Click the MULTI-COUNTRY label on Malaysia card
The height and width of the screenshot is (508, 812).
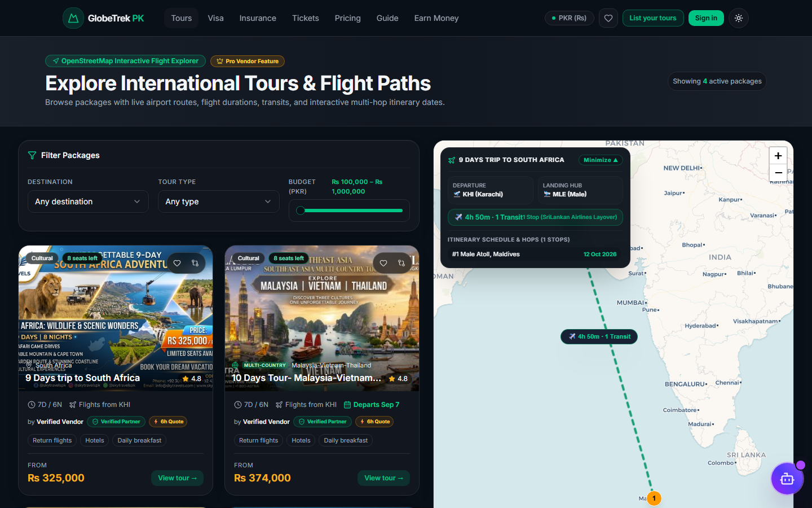265,365
